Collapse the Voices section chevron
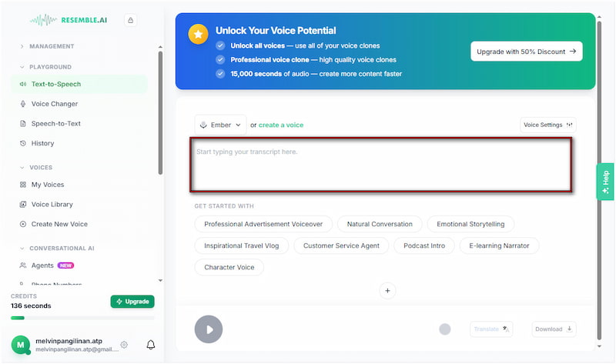The height and width of the screenshot is (364, 616). (22, 167)
